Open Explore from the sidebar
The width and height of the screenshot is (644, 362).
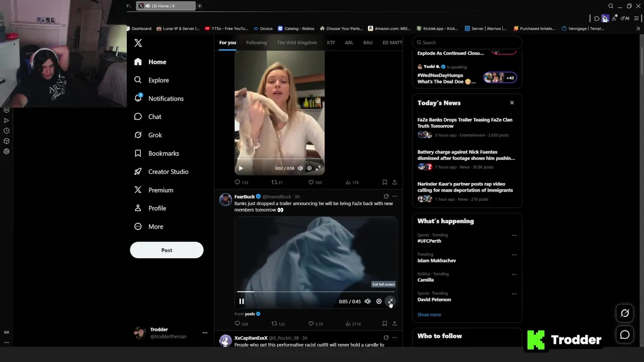tap(151, 80)
